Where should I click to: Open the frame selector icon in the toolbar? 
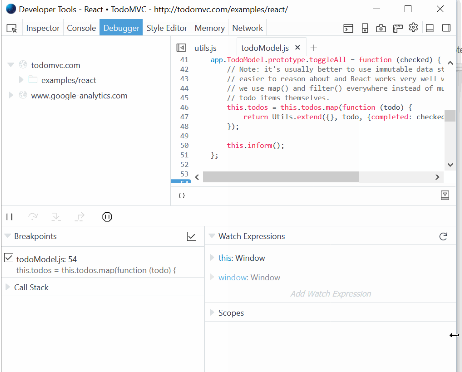397,28
